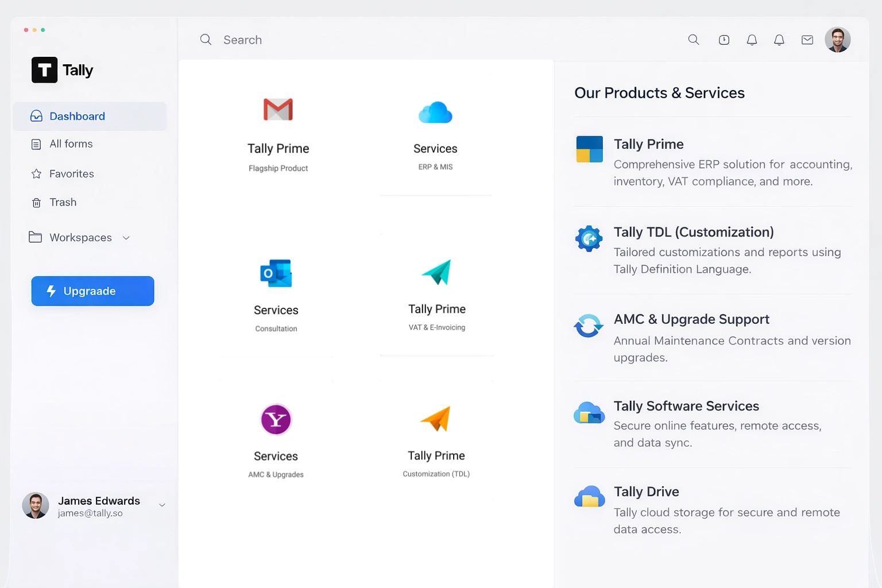Click the Tally TDL gear icon

click(x=589, y=239)
